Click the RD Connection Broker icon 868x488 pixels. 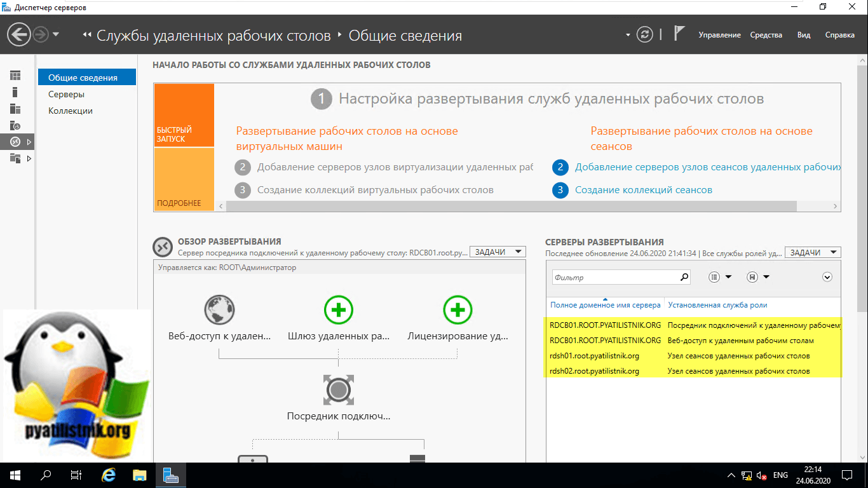point(338,389)
